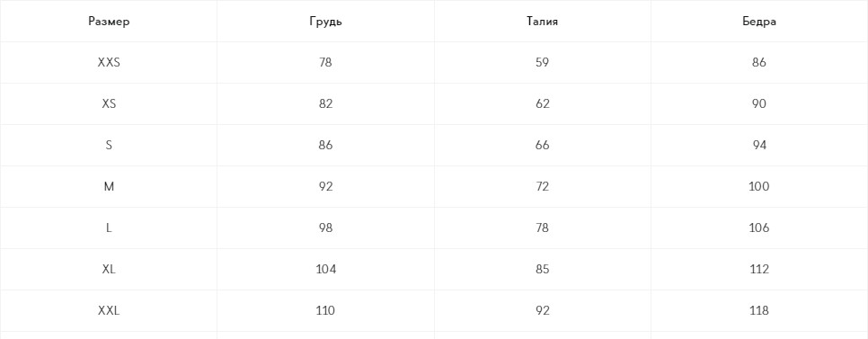
Task: Click chest value 110 in XXL row
Action: [325, 311]
